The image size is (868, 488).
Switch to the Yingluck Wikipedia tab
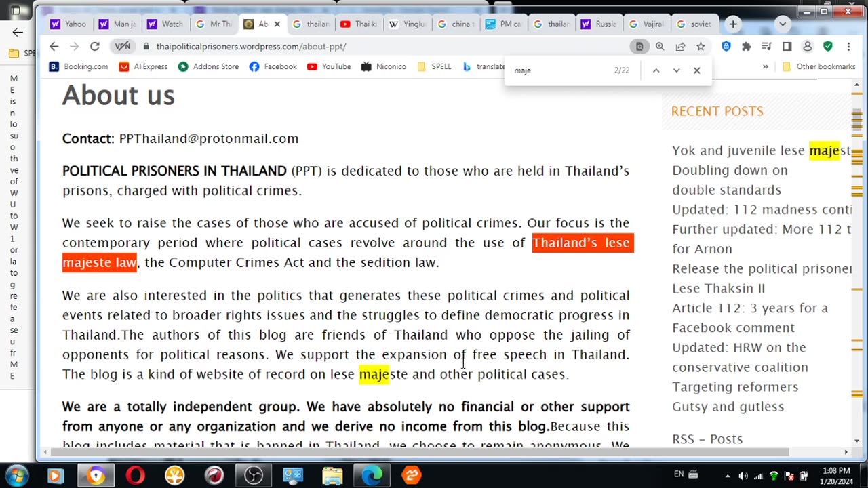[x=408, y=24]
